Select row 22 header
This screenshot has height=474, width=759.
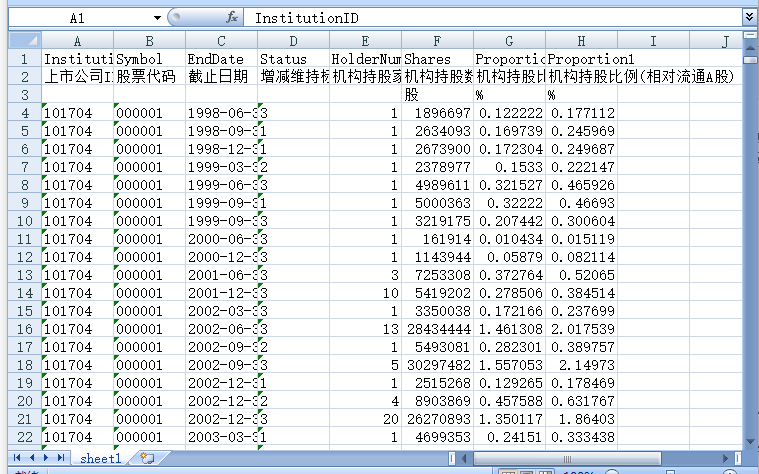(25, 437)
